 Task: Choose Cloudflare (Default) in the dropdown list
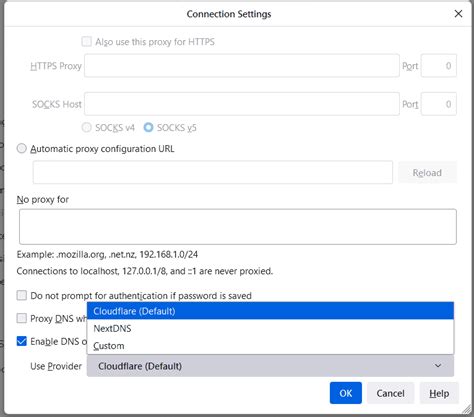[270, 311]
